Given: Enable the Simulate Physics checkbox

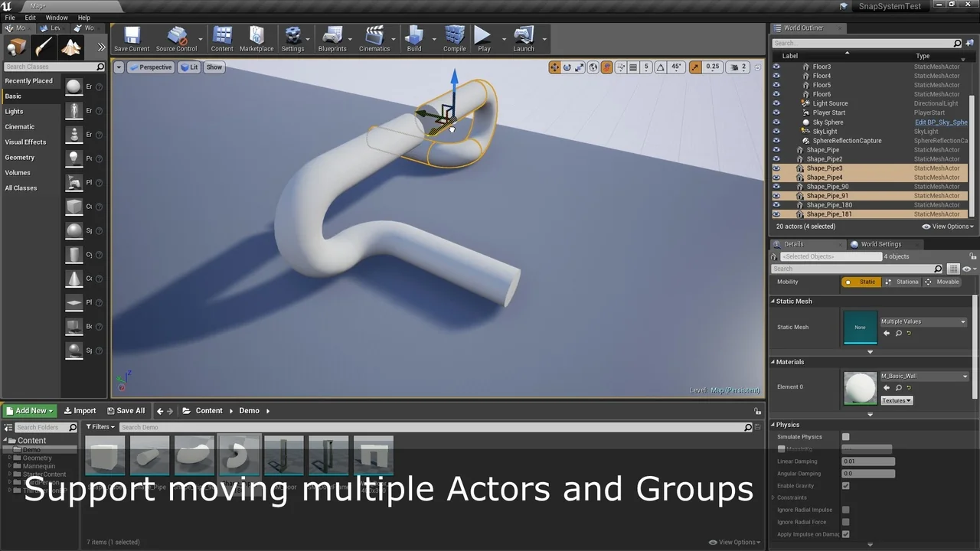Looking at the screenshot, I should click(846, 437).
